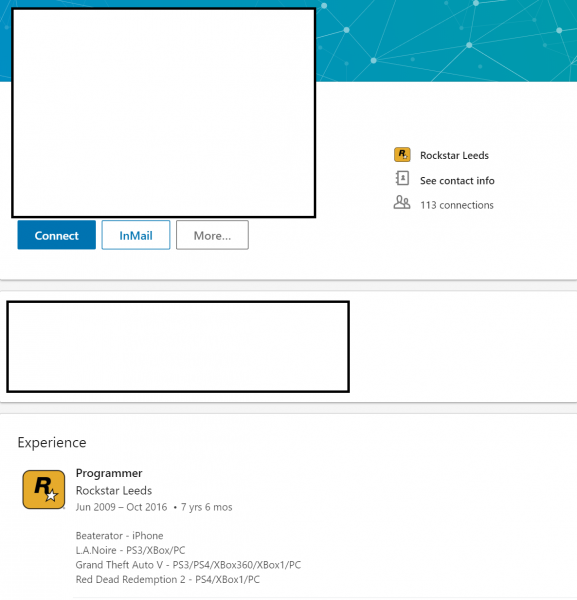Click the connections people icon
The image size is (577, 600).
tap(402, 202)
